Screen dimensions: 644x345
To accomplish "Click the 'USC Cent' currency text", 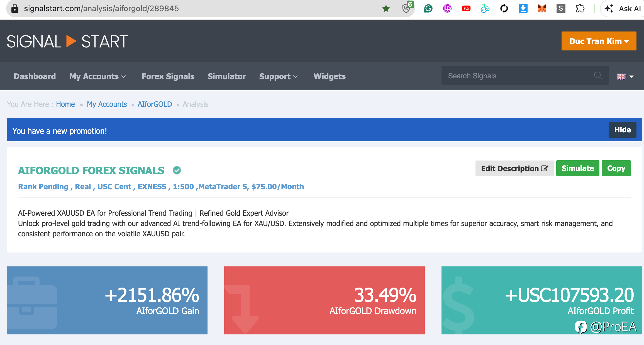I will pos(114,187).
